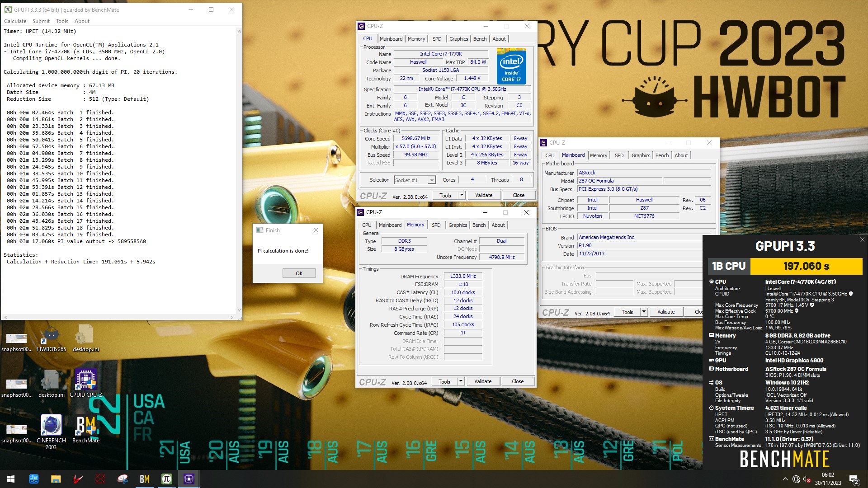Open the paint palette taskbar app

(123, 479)
